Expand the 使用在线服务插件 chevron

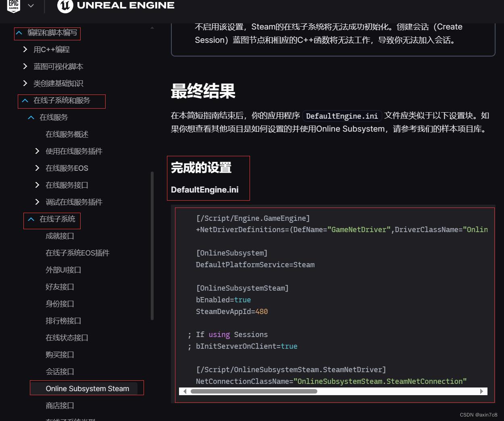tap(37, 151)
